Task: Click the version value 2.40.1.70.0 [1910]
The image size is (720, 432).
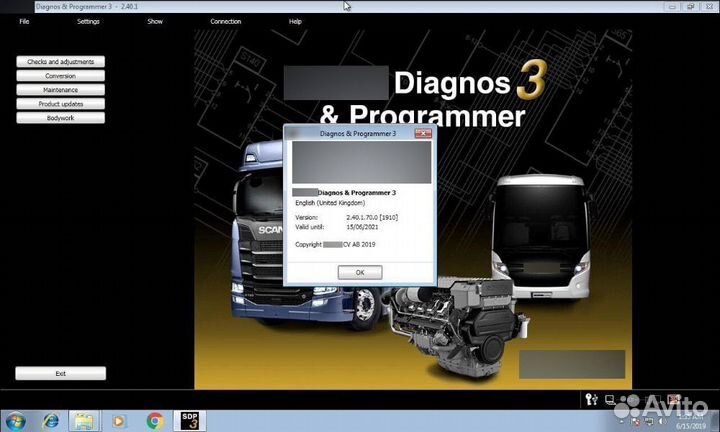Action: tap(372, 217)
